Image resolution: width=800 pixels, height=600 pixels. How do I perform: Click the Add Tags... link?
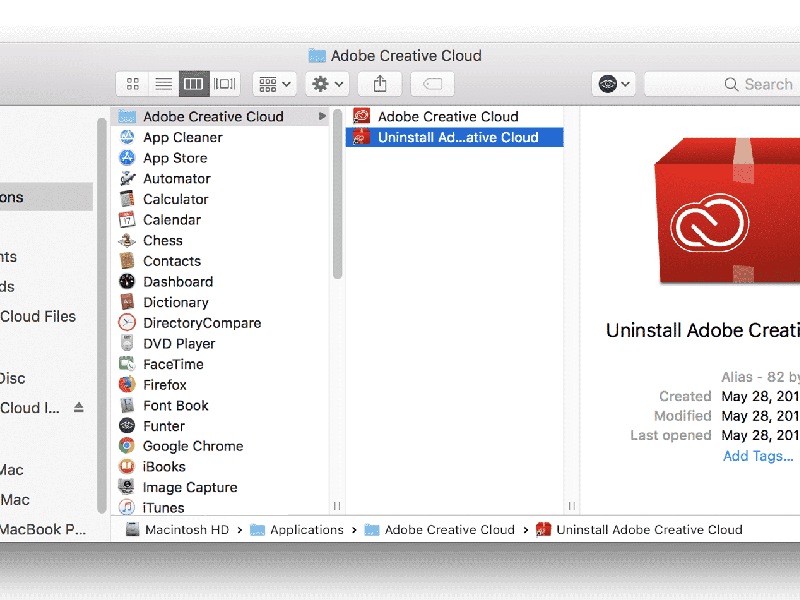point(758,456)
